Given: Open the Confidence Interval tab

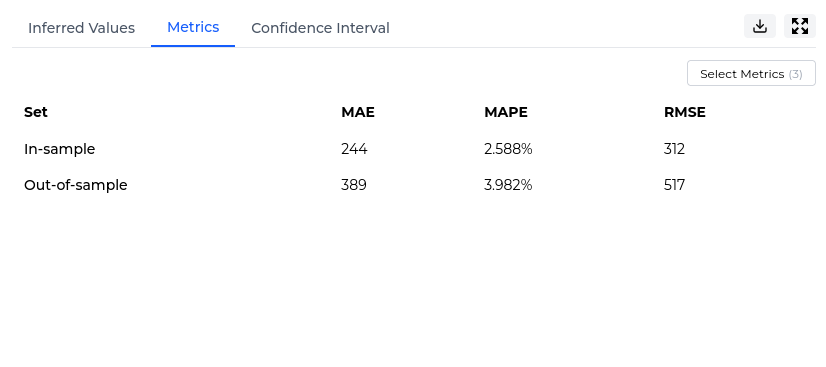Looking at the screenshot, I should [320, 28].
